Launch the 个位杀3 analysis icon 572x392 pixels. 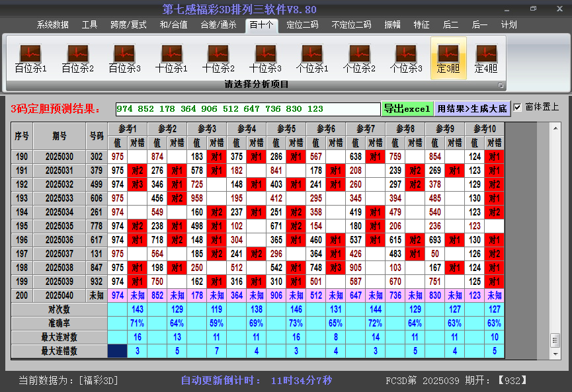click(x=405, y=59)
